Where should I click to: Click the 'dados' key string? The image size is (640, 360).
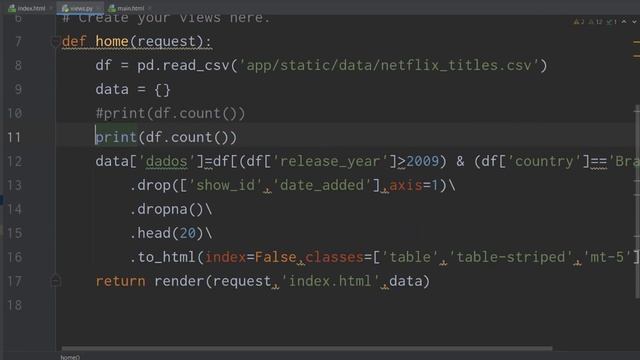[166, 162]
